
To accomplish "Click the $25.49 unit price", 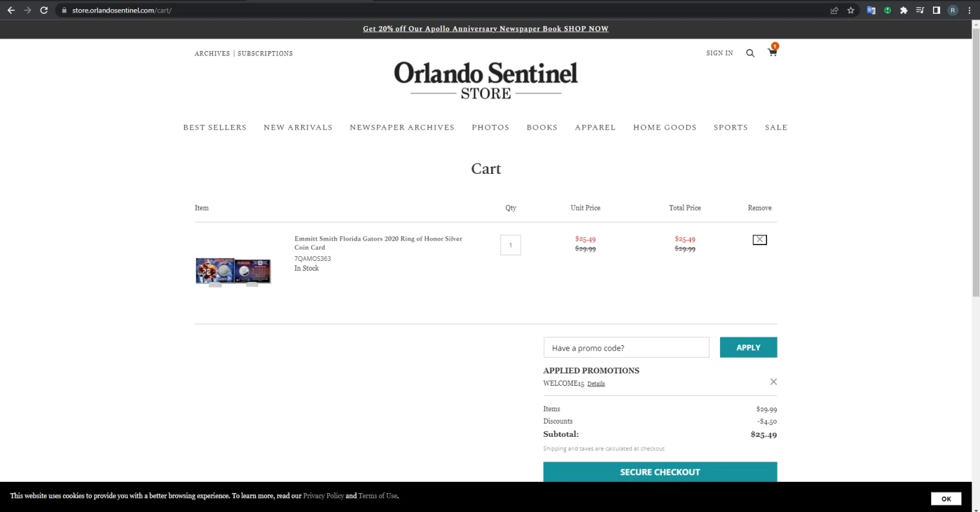I will pos(585,239).
